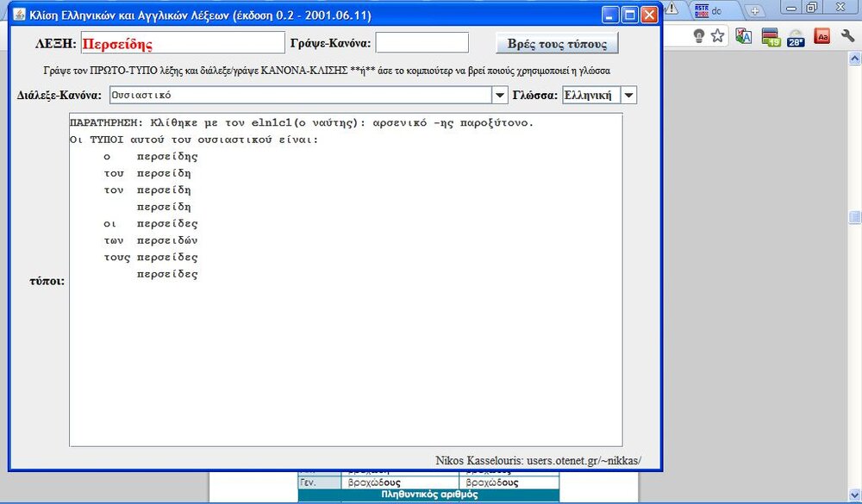This screenshot has height=504, width=862.
Task: Click the Γράψε-Κανόνα text field
Action: coord(422,43)
